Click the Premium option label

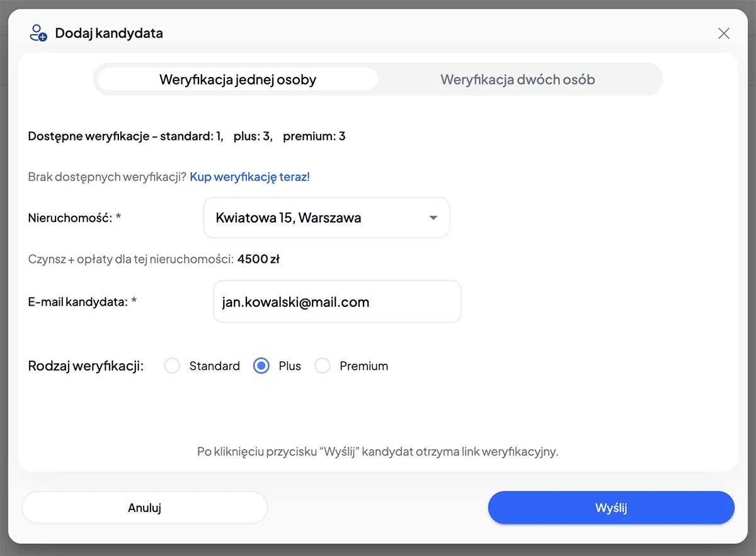tap(364, 366)
